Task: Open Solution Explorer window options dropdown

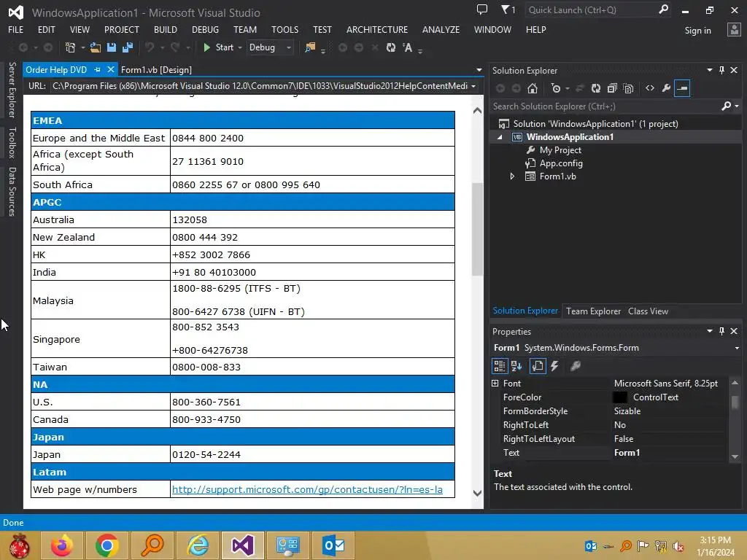Action: point(710,71)
